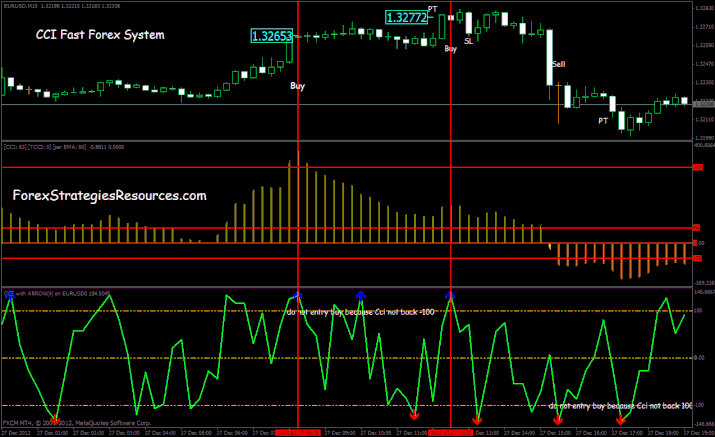Screen dimensions: 715x437
Task: Click the red down arrow above the 27 Dec 15:00 label
Action: coord(558,420)
